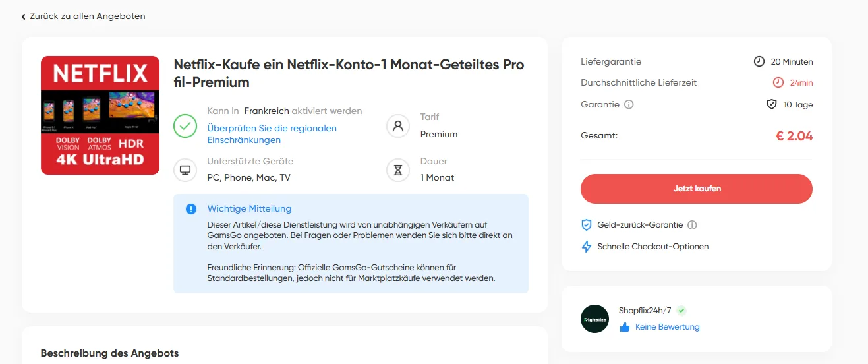Click the shield icon next to 10 Tage
The width and height of the screenshot is (868, 364).
(772, 104)
